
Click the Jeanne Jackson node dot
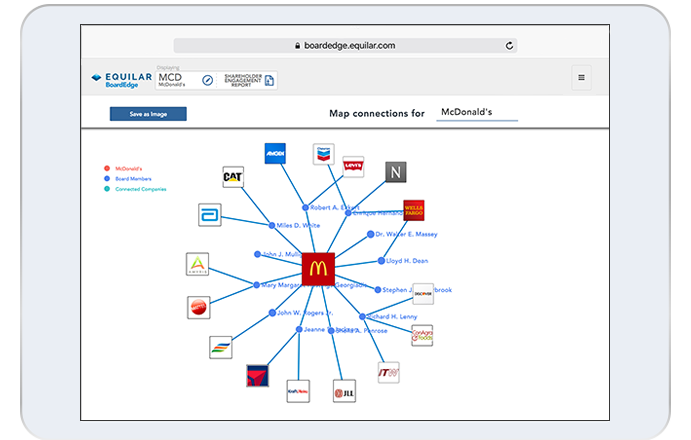pyautogui.click(x=299, y=329)
